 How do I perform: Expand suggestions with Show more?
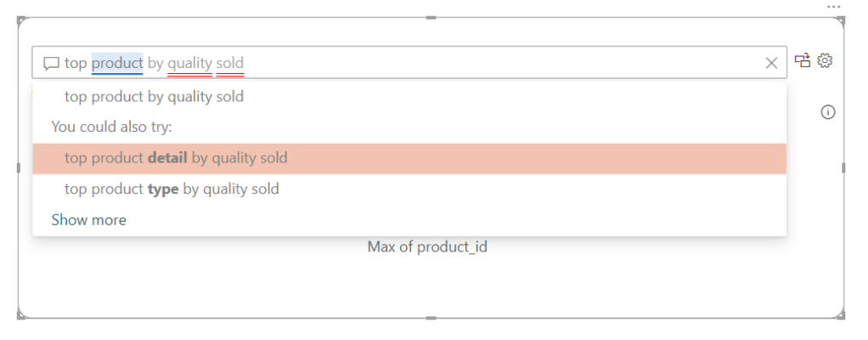coord(88,220)
